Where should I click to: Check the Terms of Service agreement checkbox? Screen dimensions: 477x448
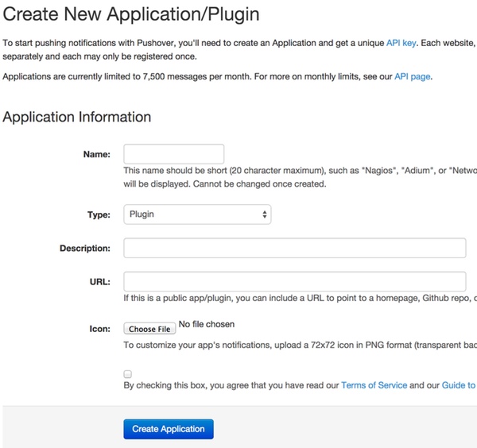pyautogui.click(x=128, y=373)
